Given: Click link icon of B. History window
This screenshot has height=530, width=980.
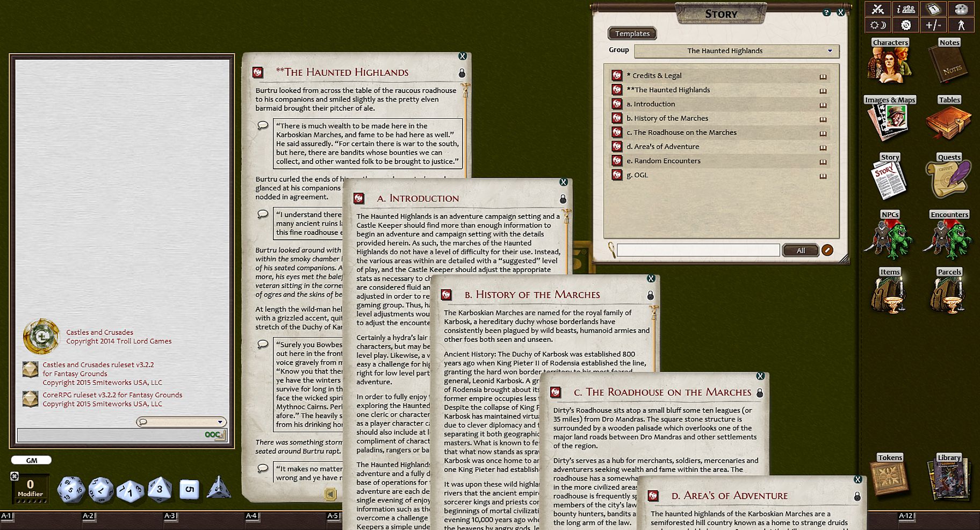Looking at the screenshot, I should [446, 295].
